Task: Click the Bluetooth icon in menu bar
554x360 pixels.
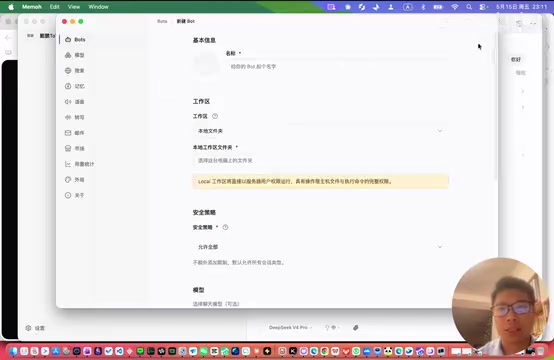Action: tap(423, 7)
